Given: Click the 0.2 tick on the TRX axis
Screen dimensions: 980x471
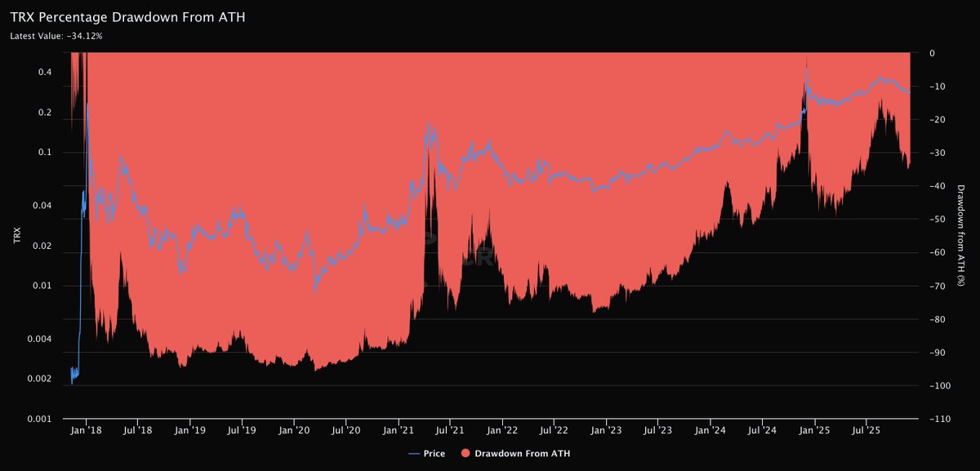Looking at the screenshot, I should coord(46,113).
